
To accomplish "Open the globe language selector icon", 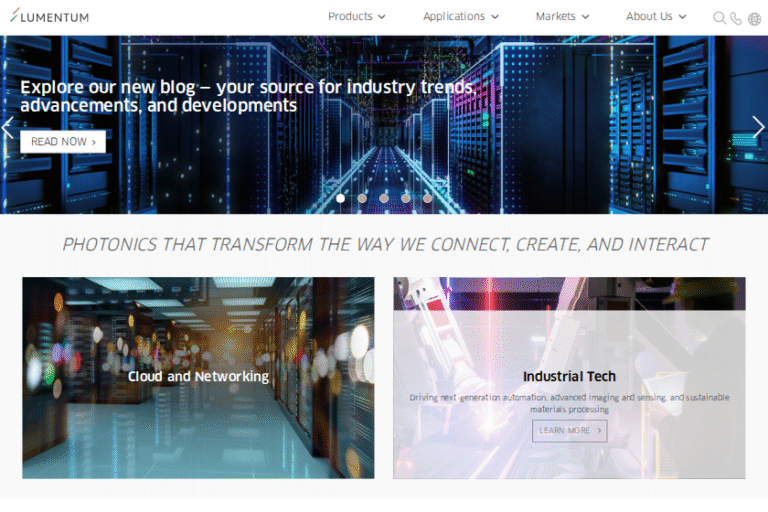I will 754,18.
